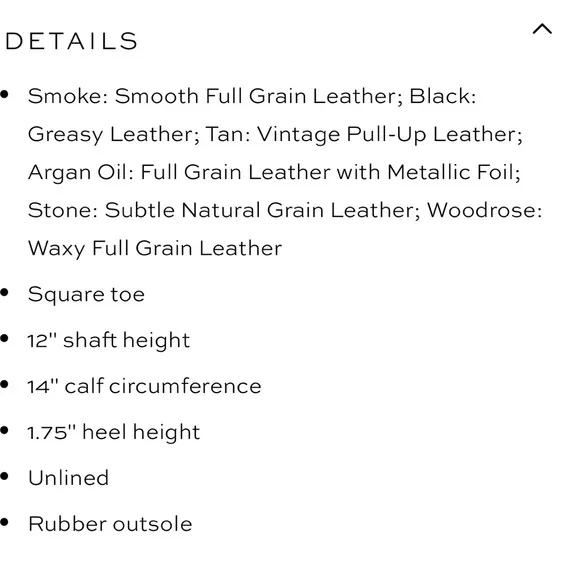The image size is (580, 580).
Task: Select "Tan: Vintage Pull-Up Leather" text
Action: [x=364, y=135]
